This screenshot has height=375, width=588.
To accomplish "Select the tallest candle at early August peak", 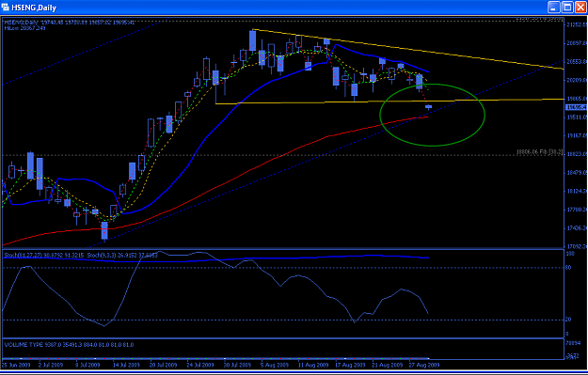I will coord(252,40).
